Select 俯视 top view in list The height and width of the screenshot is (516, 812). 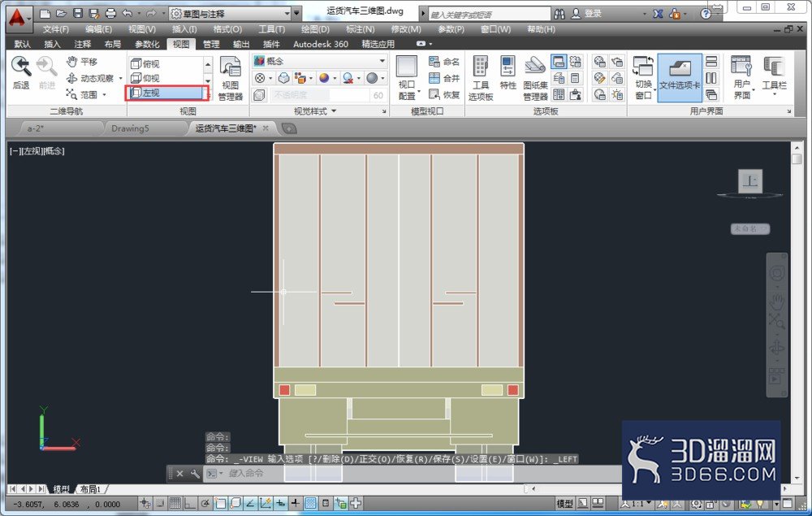point(151,63)
